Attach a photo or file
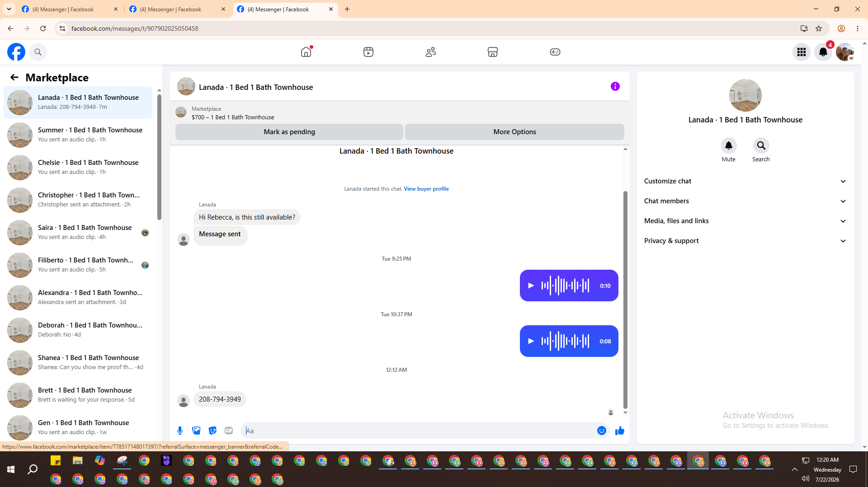This screenshot has height=487, width=868. 196,431
